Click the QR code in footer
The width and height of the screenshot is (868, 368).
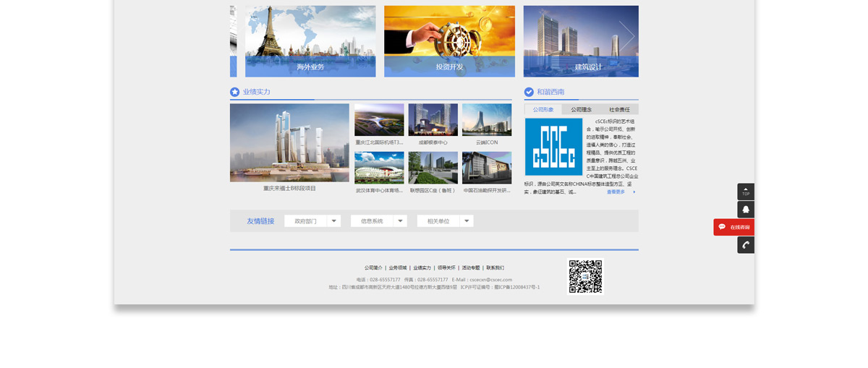[585, 277]
